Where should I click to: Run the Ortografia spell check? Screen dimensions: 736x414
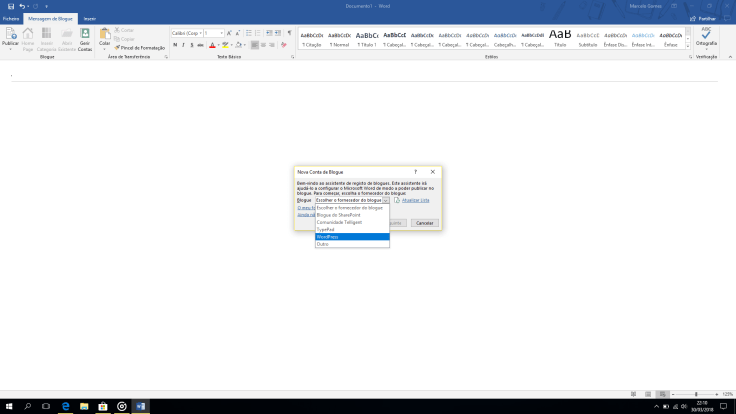706,38
